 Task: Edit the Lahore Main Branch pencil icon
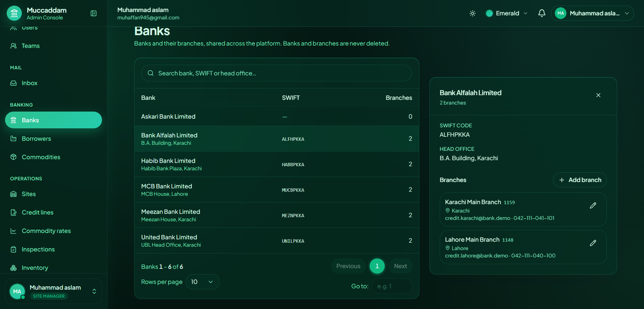[x=593, y=243]
